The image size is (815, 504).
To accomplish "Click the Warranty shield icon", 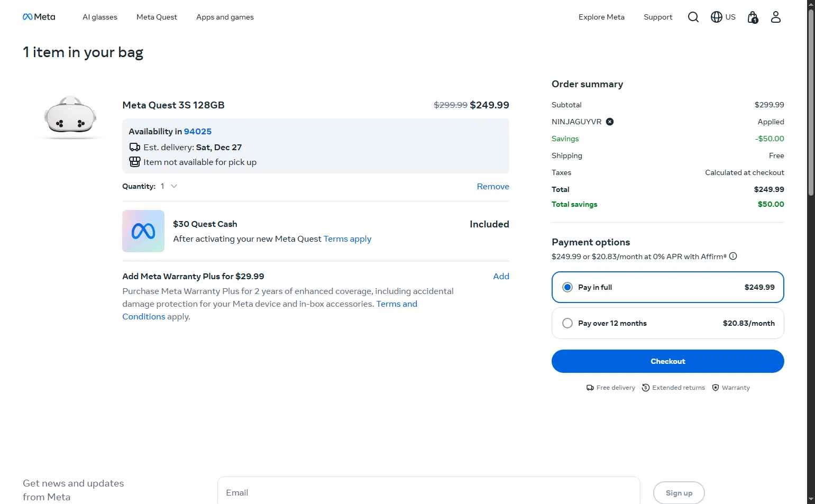I will tap(716, 388).
